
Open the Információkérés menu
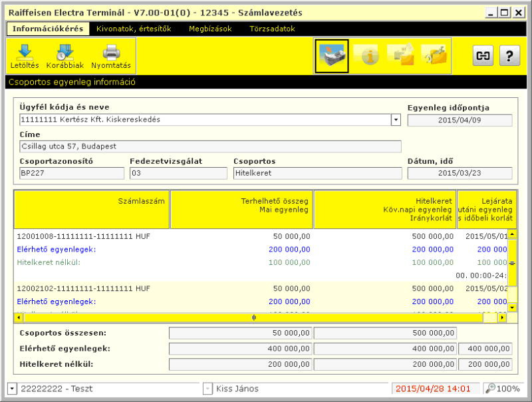click(48, 29)
